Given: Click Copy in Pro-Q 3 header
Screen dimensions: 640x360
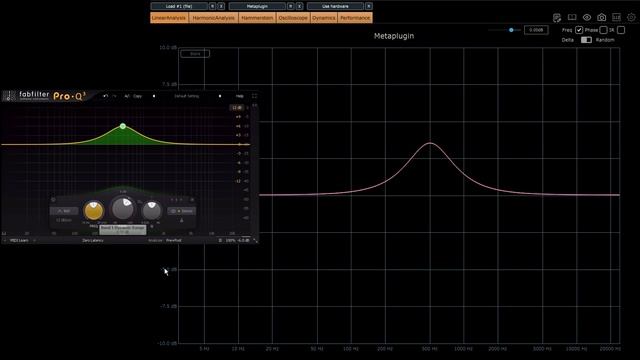Looking at the screenshot, I should 138,96.
